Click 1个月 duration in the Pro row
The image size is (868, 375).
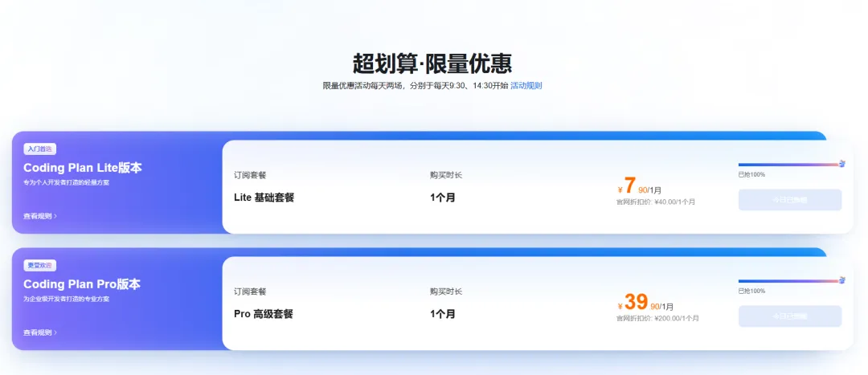point(443,314)
